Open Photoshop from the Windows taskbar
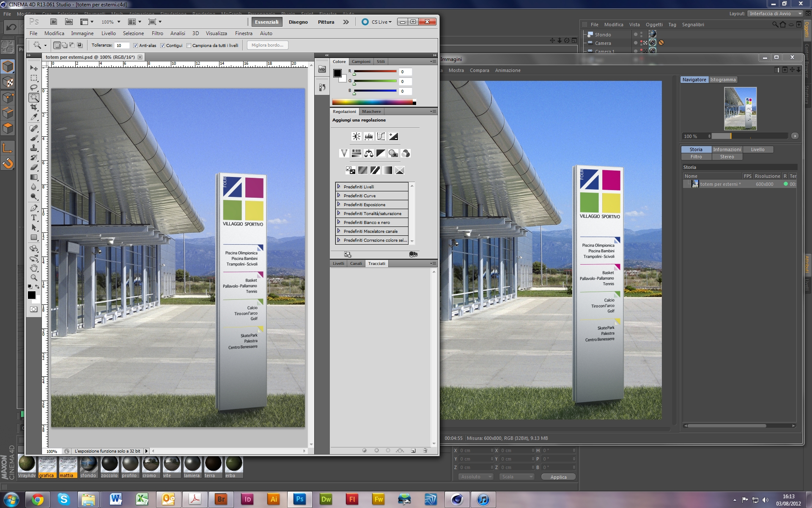This screenshot has height=508, width=812. [x=299, y=499]
